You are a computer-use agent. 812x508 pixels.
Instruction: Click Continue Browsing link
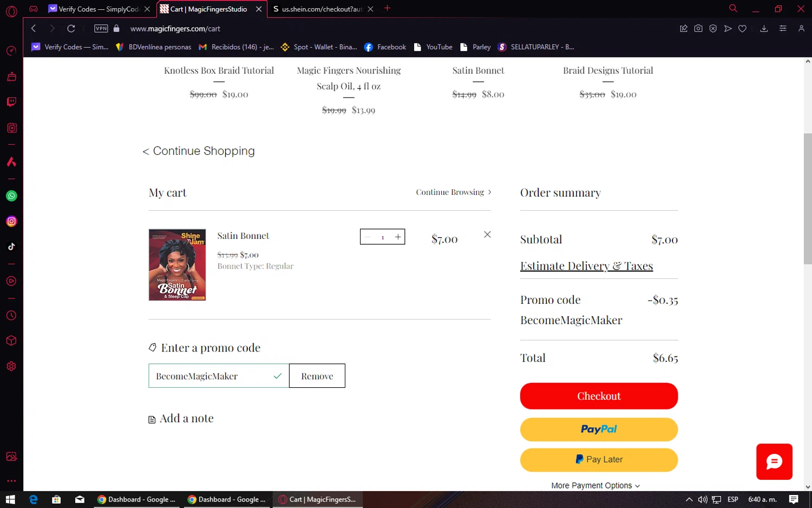pyautogui.click(x=454, y=192)
